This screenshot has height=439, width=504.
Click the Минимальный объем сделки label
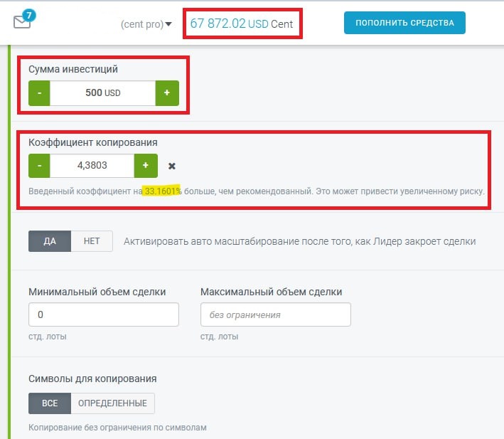pyautogui.click(x=97, y=292)
